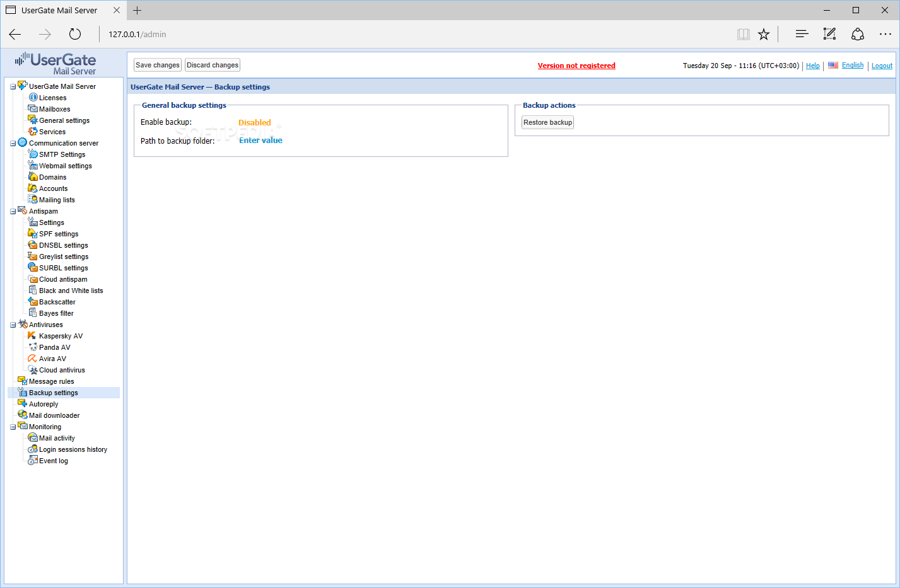Screen dimensions: 900x588
Task: Go back in browser history
Action: 15,34
